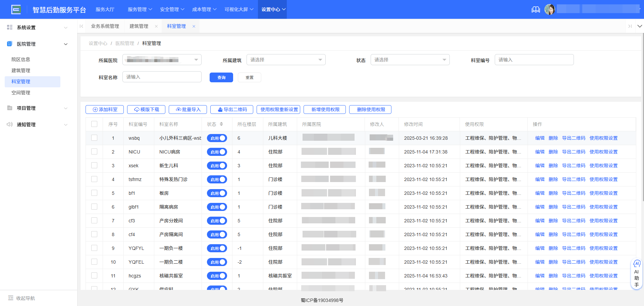This screenshot has height=306, width=644.
Task: Click the 科室名称 input field
Action: tap(162, 77)
